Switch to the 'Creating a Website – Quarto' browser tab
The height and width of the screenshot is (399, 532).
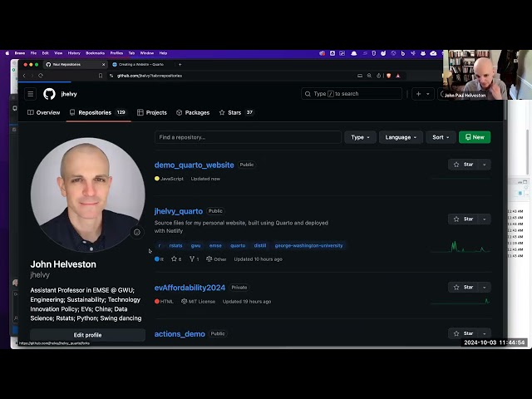(140, 65)
